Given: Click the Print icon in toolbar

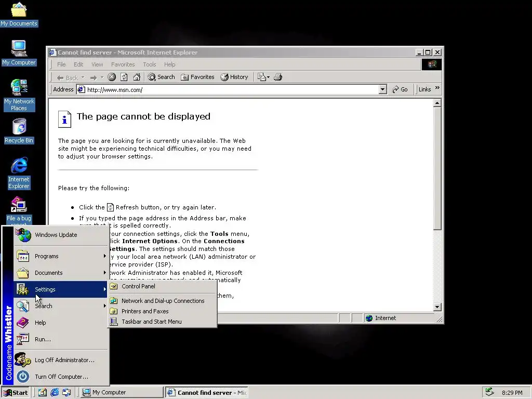Looking at the screenshot, I should coord(278,77).
